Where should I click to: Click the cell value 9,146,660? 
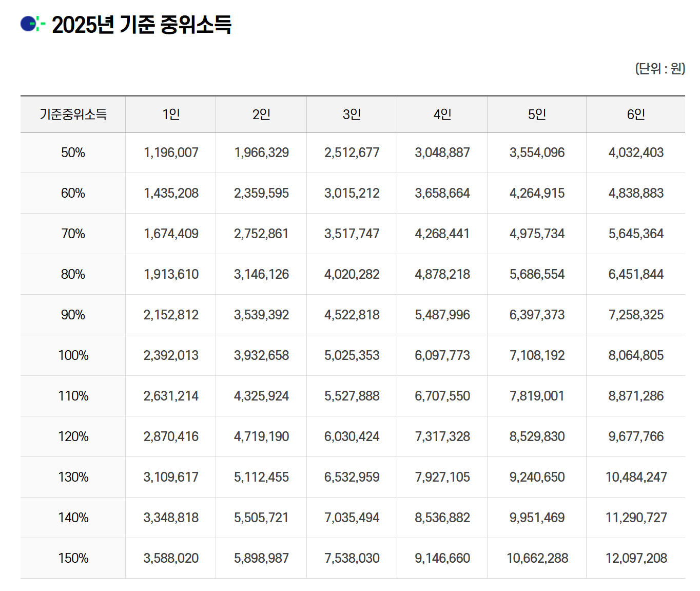442,558
